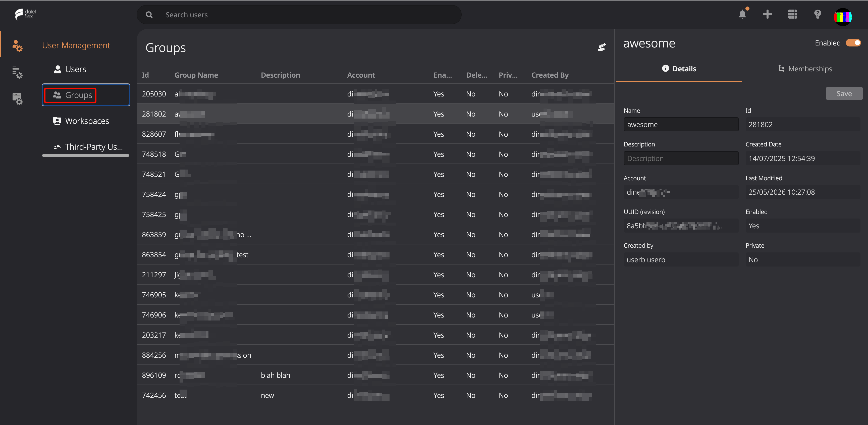Image resolution: width=868 pixels, height=425 pixels.
Task: Click the User Management heading
Action: pos(76,45)
